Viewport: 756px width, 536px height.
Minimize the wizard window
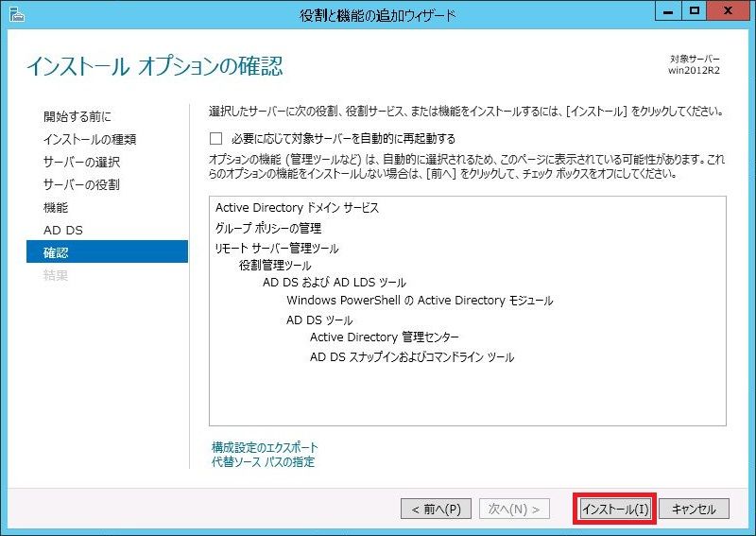pos(668,10)
